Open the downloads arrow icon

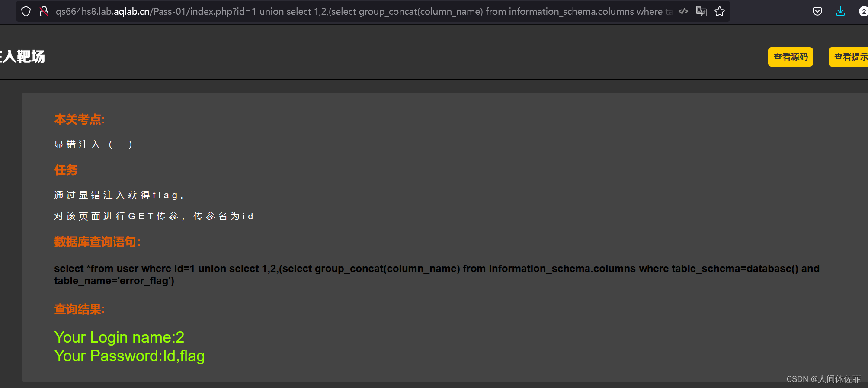840,12
